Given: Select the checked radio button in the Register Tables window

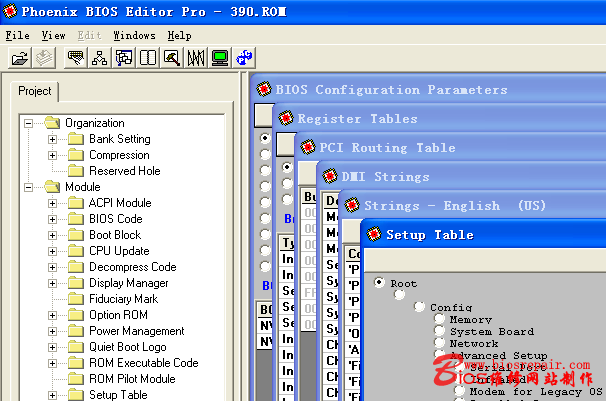Looking at the screenshot, I should click(287, 167).
